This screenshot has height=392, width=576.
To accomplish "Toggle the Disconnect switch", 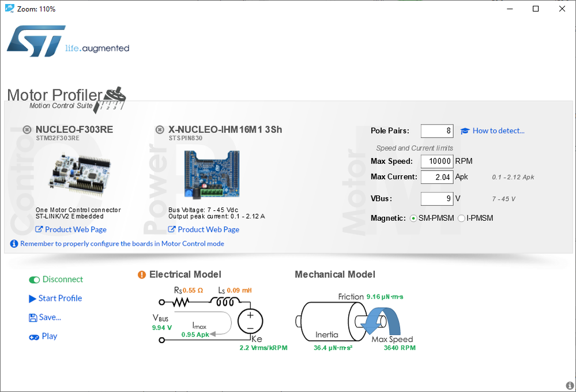I will [35, 280].
